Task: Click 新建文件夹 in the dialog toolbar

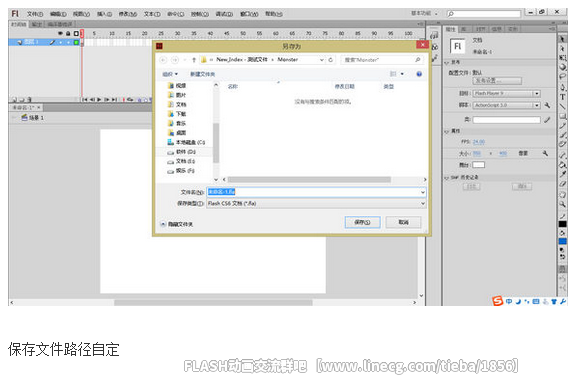Action: (202, 74)
